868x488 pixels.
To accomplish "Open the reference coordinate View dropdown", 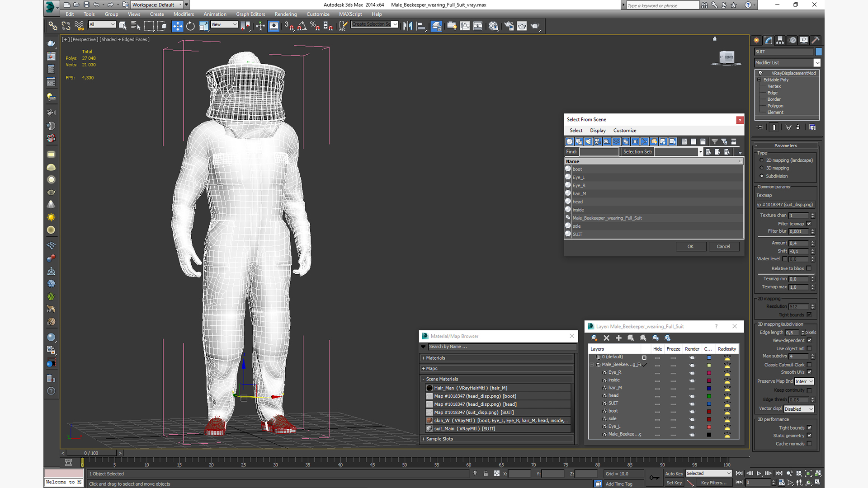I will click(x=224, y=24).
